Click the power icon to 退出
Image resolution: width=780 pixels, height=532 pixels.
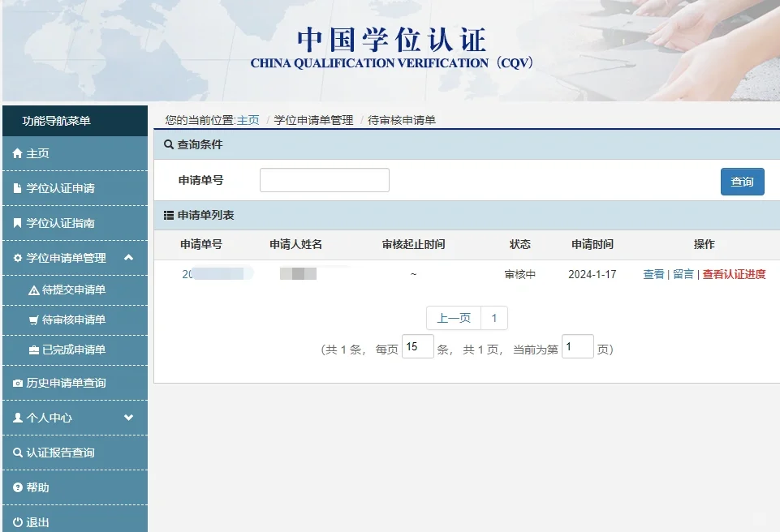coord(18,522)
